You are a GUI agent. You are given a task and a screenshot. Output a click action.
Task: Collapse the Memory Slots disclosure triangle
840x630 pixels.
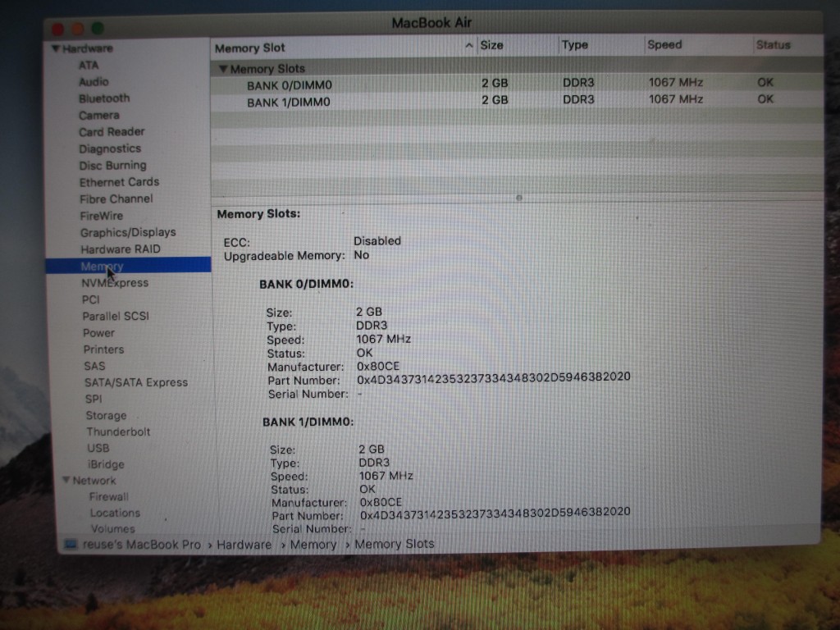click(223, 69)
